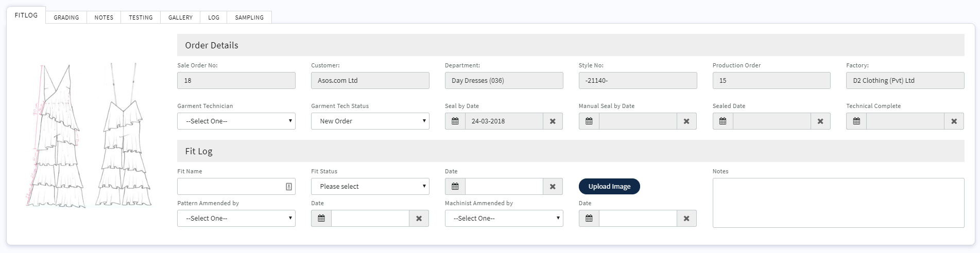The height and width of the screenshot is (253, 980).
Task: Open the Sampling tab
Action: point(249,17)
